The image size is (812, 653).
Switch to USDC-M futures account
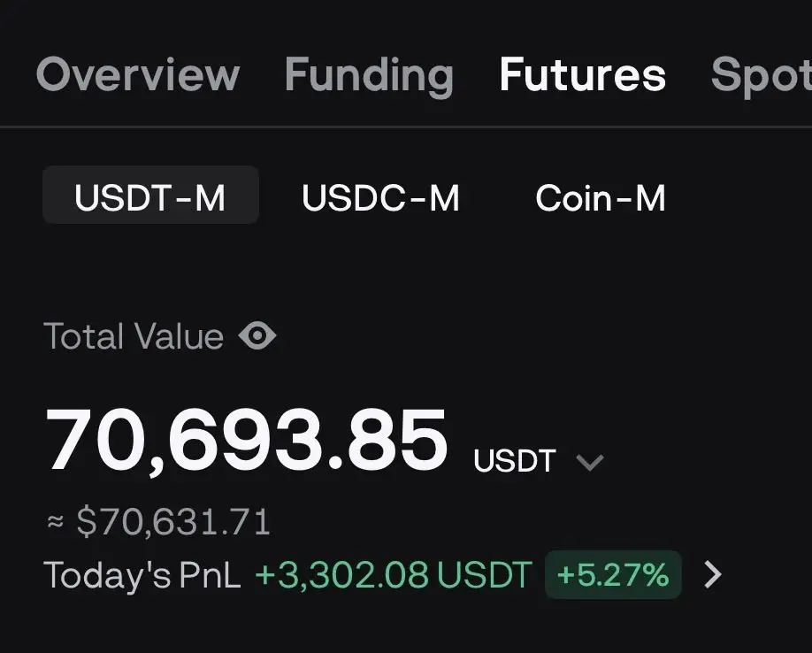click(x=380, y=198)
